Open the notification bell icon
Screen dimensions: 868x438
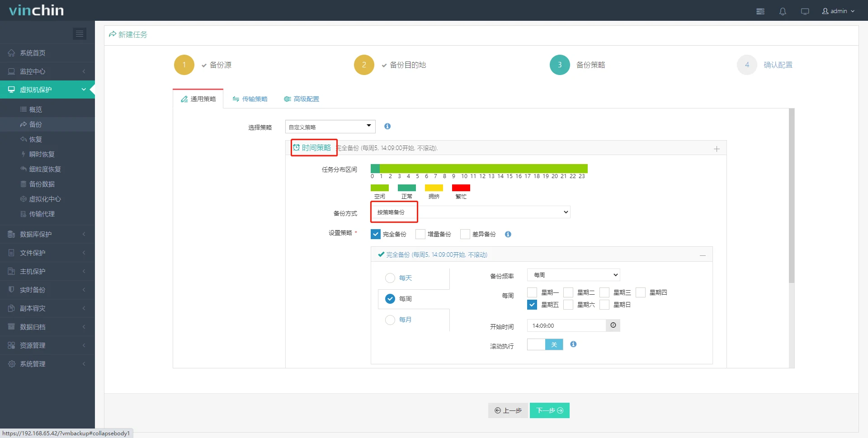783,11
